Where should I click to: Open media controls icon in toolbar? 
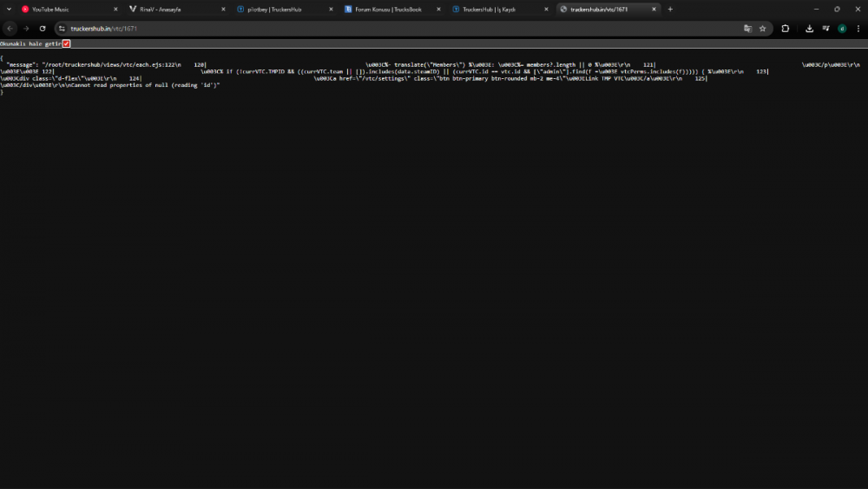pyautogui.click(x=825, y=29)
